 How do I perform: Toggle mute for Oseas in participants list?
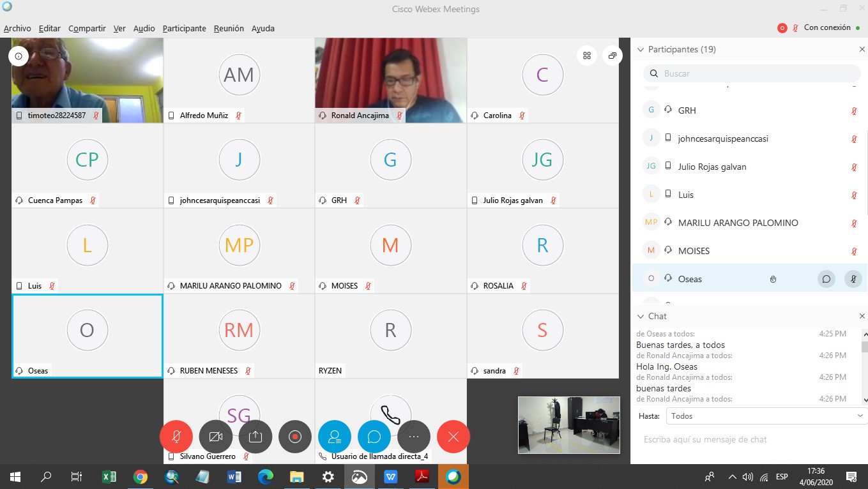pos(853,279)
